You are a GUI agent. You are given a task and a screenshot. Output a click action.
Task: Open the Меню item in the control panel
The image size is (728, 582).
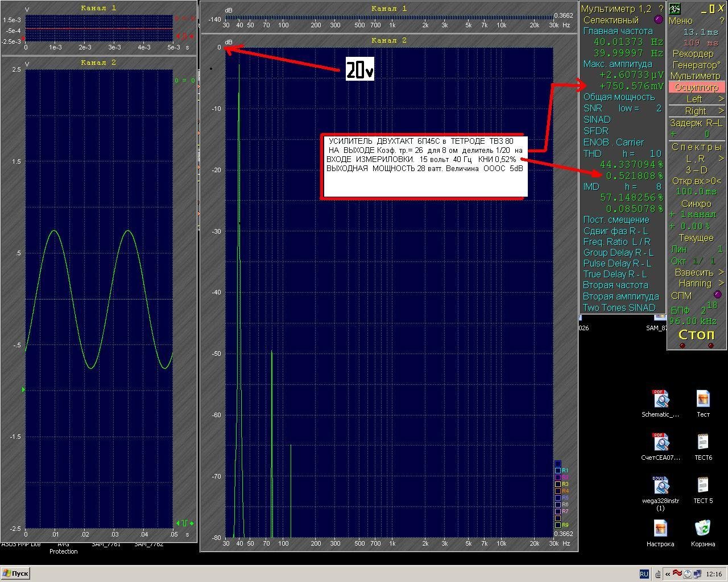tap(681, 20)
